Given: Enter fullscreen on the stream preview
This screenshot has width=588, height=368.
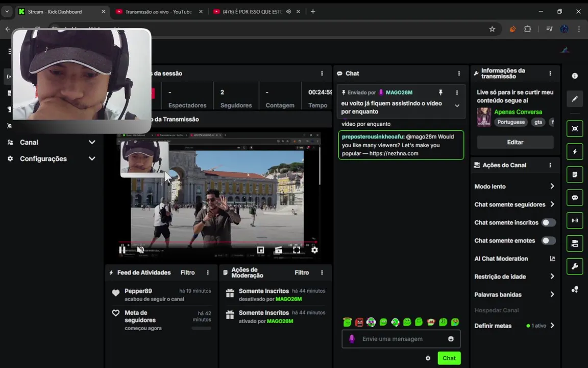Looking at the screenshot, I should pos(296,250).
